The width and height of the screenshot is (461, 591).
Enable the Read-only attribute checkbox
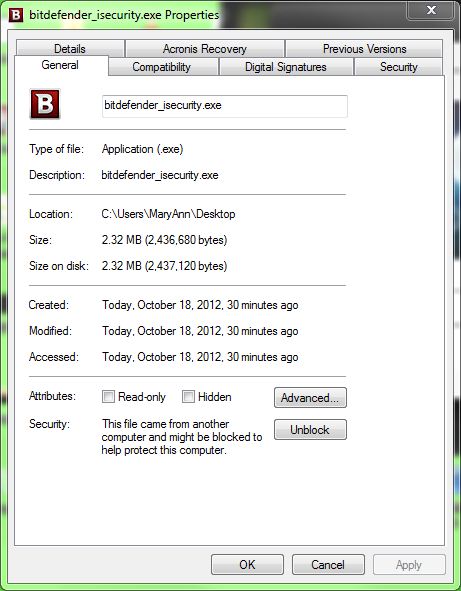tap(108, 397)
